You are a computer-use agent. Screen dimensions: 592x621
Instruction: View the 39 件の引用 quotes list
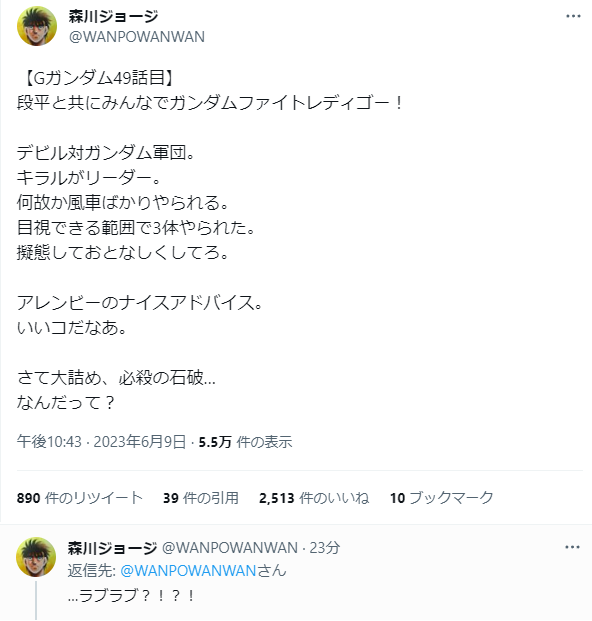coord(201,498)
